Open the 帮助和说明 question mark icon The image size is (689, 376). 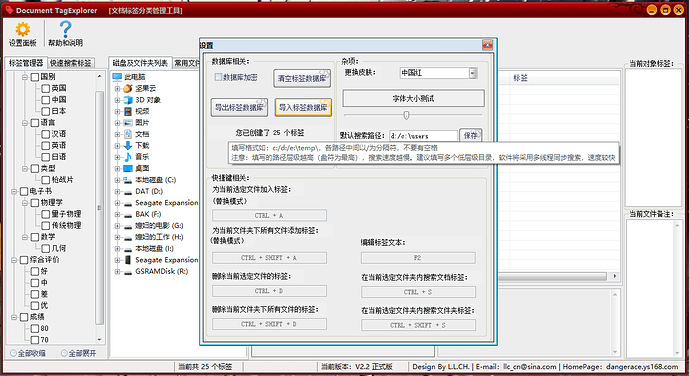[65, 29]
